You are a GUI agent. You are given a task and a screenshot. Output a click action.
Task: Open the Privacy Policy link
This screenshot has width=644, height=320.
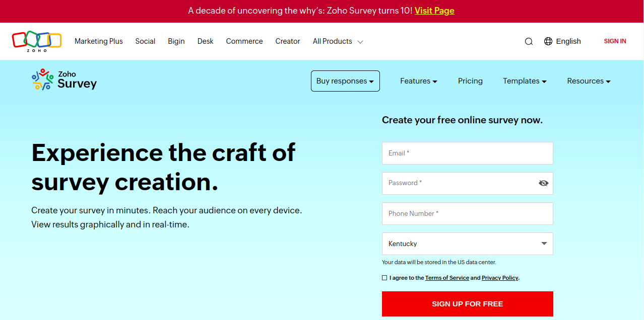click(500, 278)
